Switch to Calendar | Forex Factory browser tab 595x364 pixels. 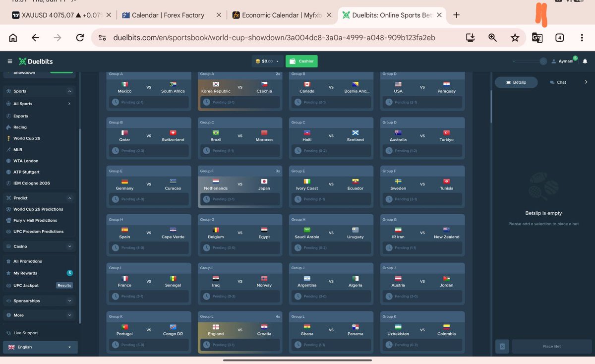tap(169, 15)
